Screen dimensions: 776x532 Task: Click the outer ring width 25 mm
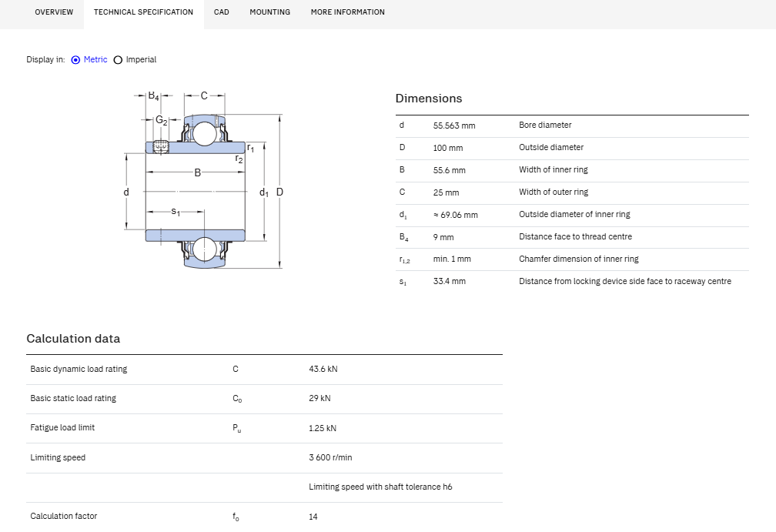coord(446,192)
